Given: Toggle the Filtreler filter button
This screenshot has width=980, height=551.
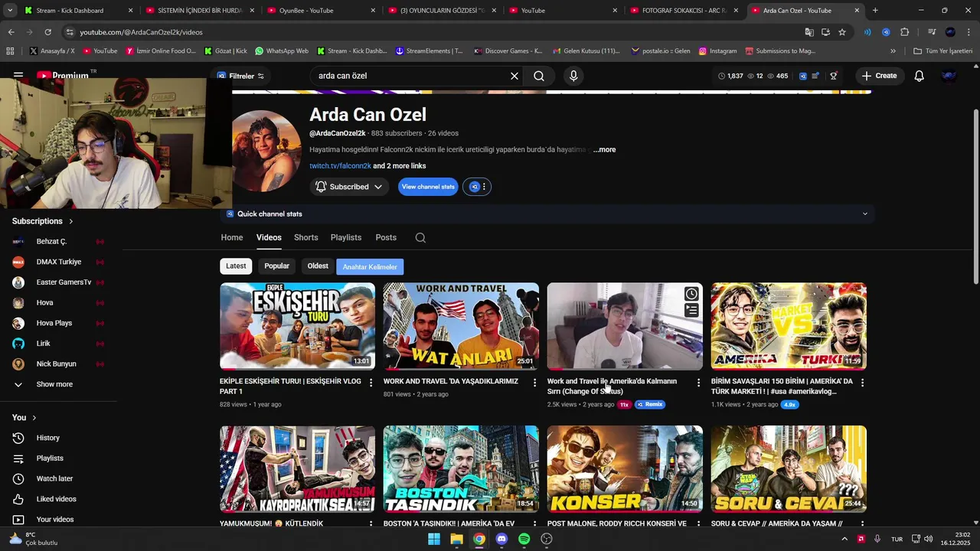Looking at the screenshot, I should pos(240,76).
